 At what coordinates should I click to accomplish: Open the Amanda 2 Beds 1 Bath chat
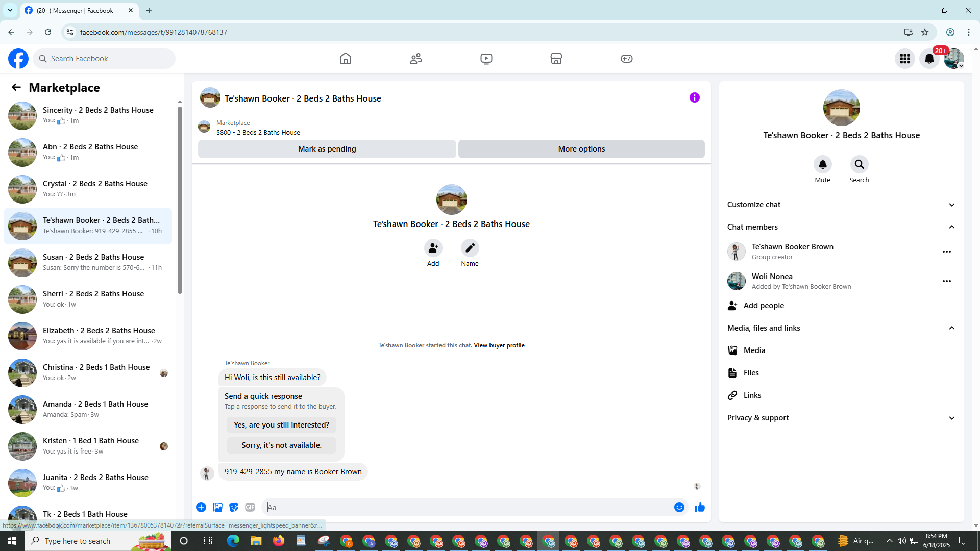point(88,409)
